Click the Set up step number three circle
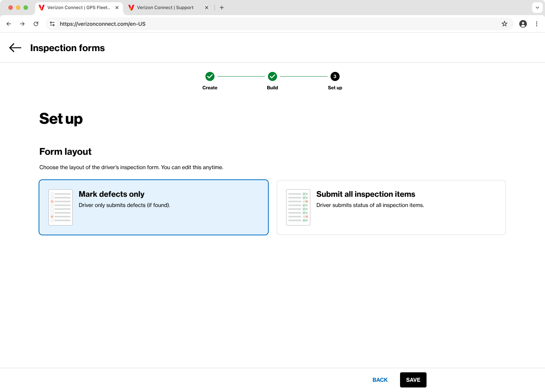545x392 pixels. [x=335, y=76]
